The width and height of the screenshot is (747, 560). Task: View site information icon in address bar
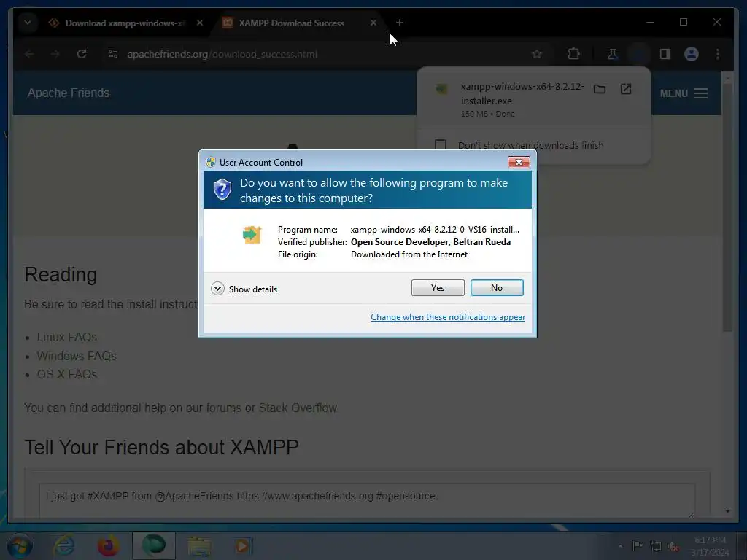[x=113, y=54]
